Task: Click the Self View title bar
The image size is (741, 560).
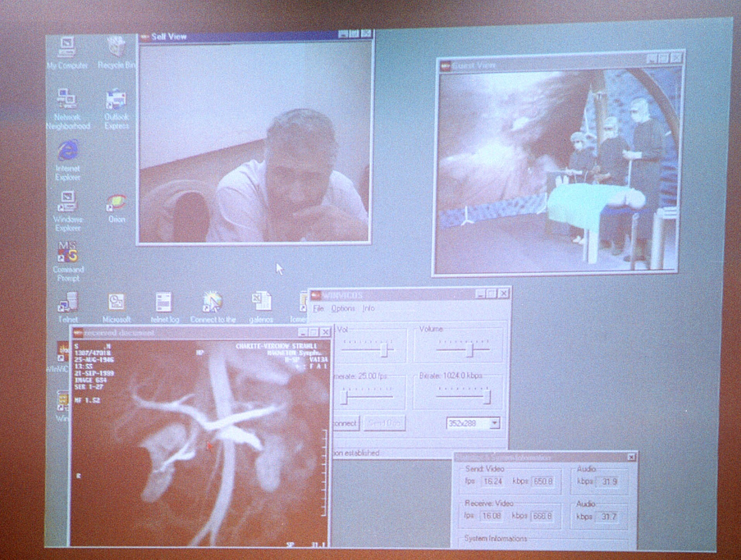Action: (x=256, y=36)
